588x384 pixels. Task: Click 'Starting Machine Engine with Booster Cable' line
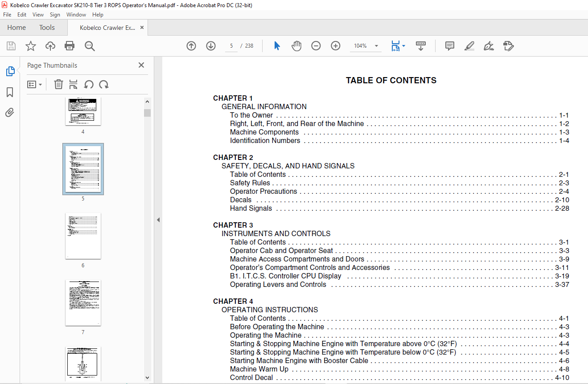point(399,361)
